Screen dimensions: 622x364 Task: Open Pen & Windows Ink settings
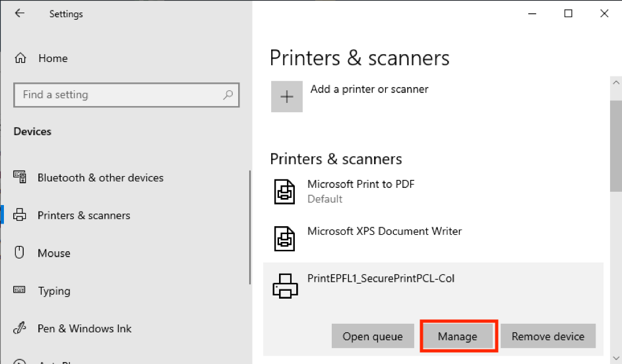[x=84, y=328]
